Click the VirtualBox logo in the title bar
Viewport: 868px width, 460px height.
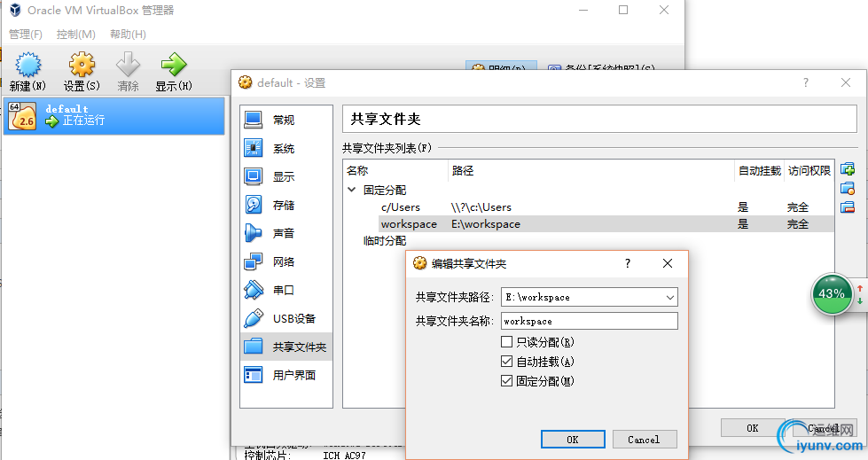pos(15,10)
